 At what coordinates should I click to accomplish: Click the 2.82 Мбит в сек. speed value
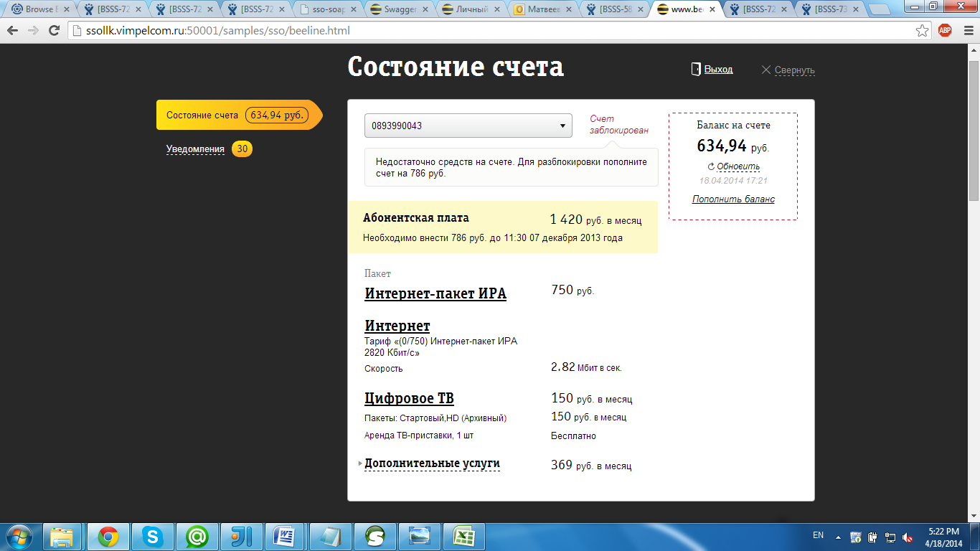(586, 367)
